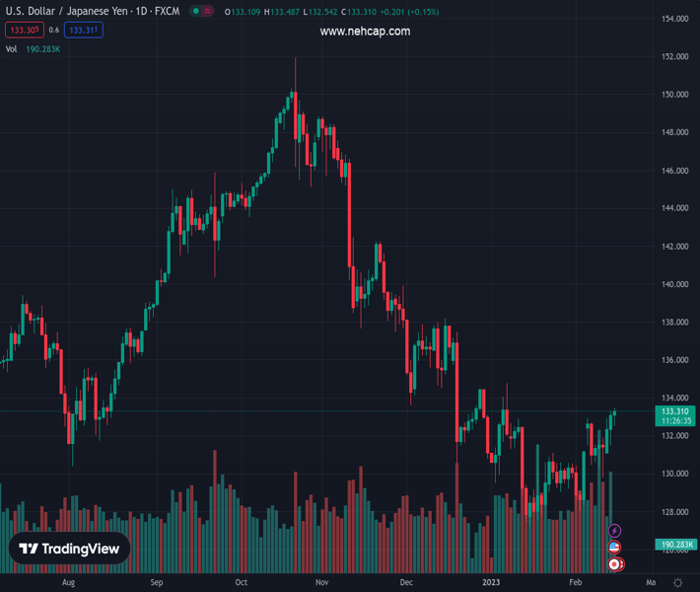Click the Vol indicator label
The image size is (700, 592).
12,48
